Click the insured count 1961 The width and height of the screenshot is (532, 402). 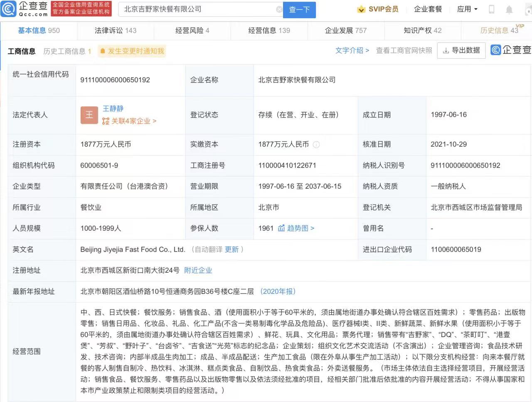click(266, 228)
